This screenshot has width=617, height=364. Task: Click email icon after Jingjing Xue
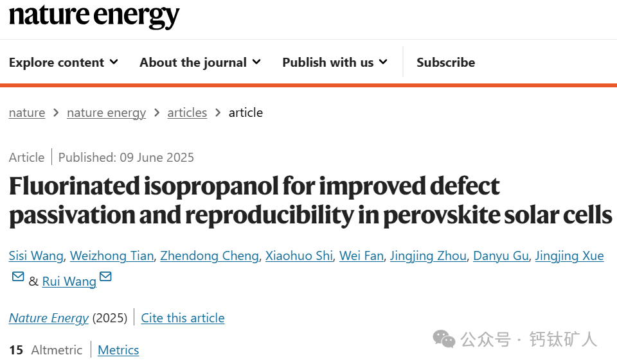(18, 277)
